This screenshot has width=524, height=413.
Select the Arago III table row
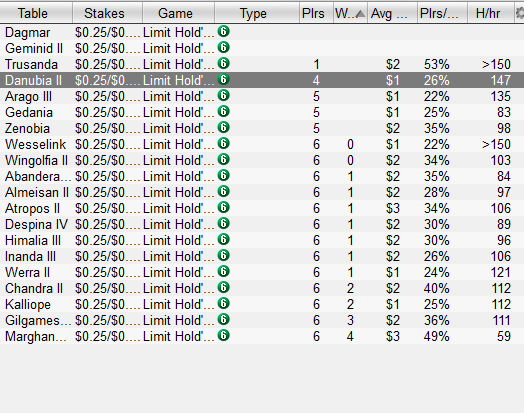pos(262,96)
